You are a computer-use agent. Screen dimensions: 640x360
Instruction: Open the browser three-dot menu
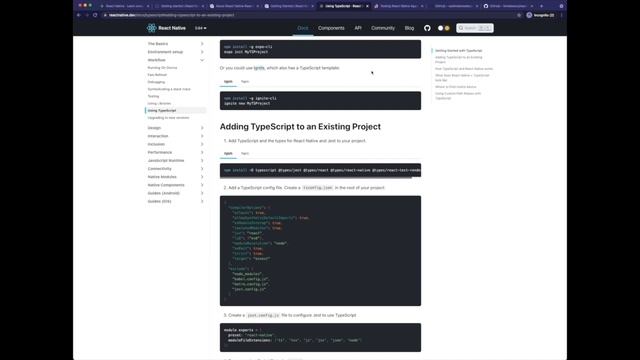click(561, 15)
